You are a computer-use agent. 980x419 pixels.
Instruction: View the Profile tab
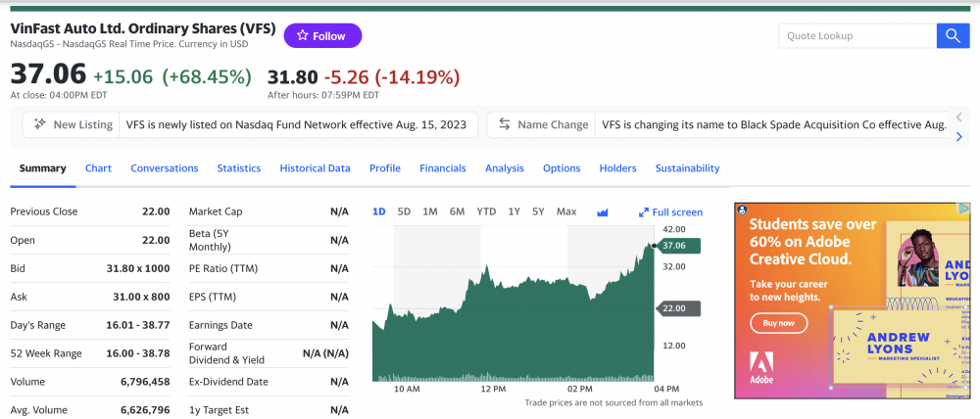click(x=385, y=168)
